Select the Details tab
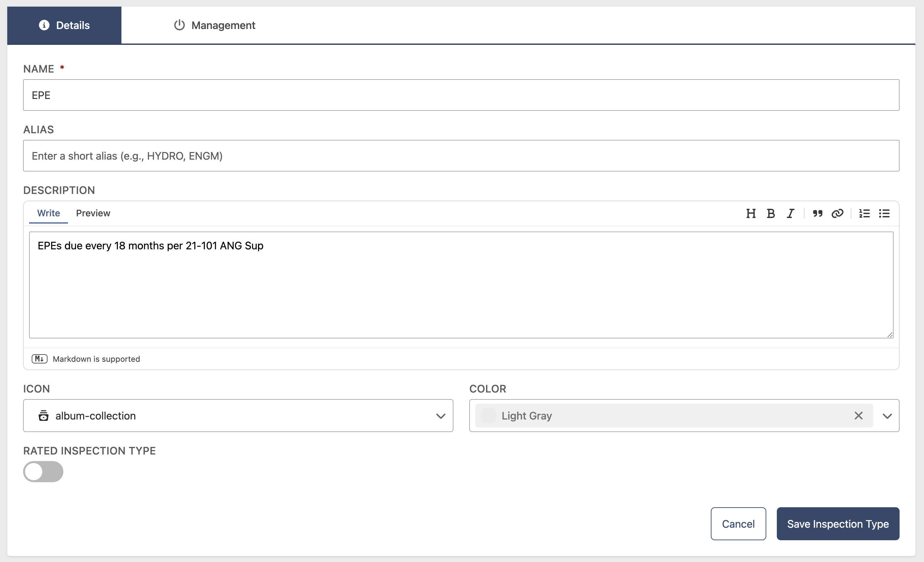This screenshot has height=562, width=924. click(x=64, y=25)
